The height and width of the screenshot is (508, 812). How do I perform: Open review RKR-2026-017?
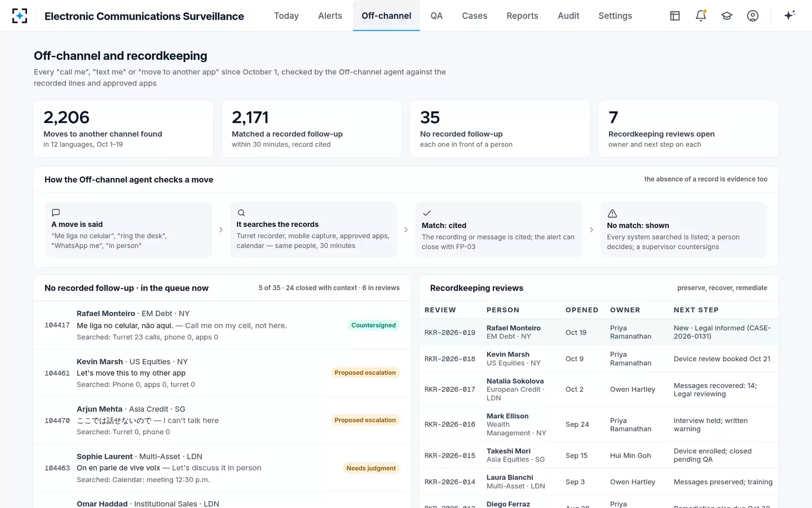pos(599,389)
